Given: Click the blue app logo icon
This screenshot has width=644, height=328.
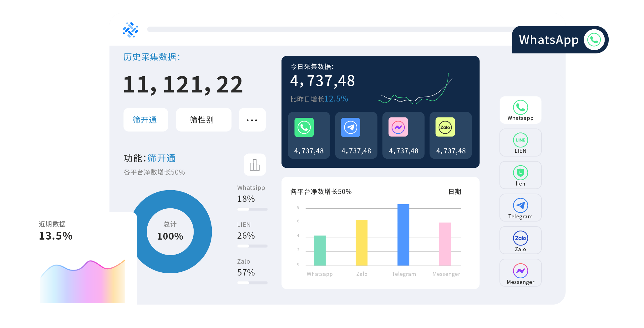Looking at the screenshot, I should coord(130,30).
